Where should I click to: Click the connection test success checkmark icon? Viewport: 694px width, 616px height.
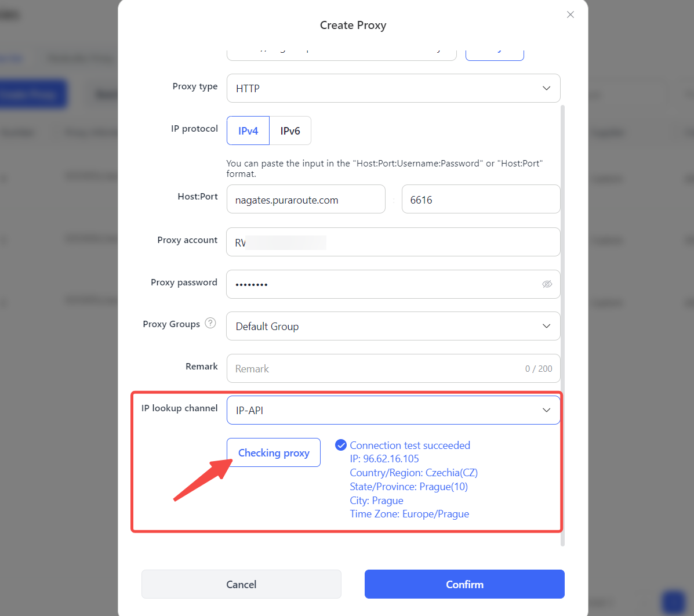point(341,445)
